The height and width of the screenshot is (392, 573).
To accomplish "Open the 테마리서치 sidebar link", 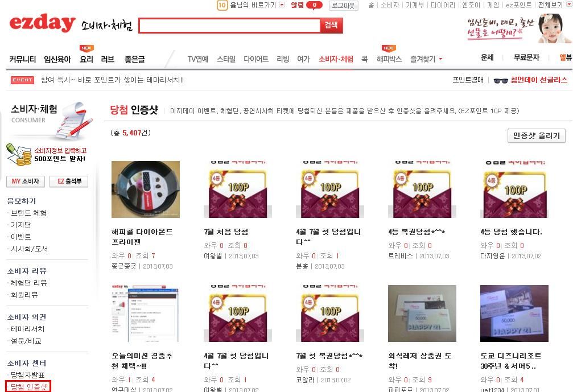I will click(27, 329).
